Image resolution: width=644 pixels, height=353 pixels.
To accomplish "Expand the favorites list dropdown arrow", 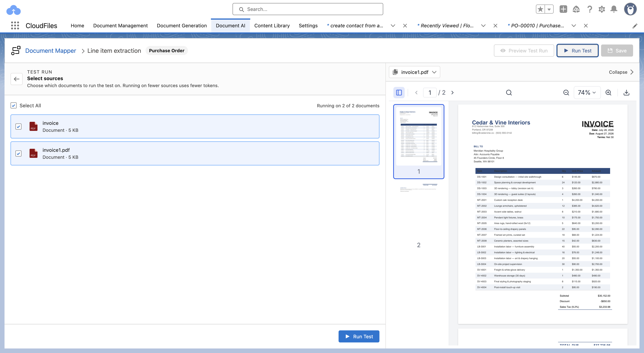I will (549, 9).
